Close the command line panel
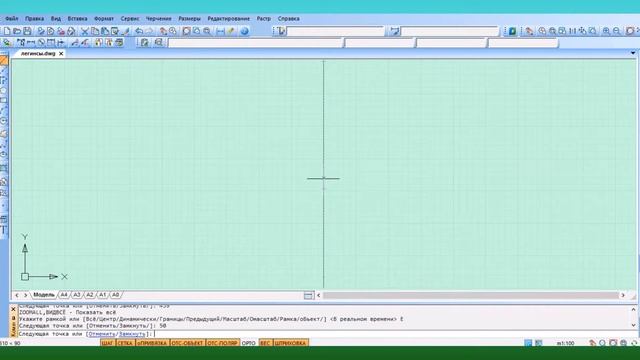The width and height of the screenshot is (640, 360). point(13,309)
